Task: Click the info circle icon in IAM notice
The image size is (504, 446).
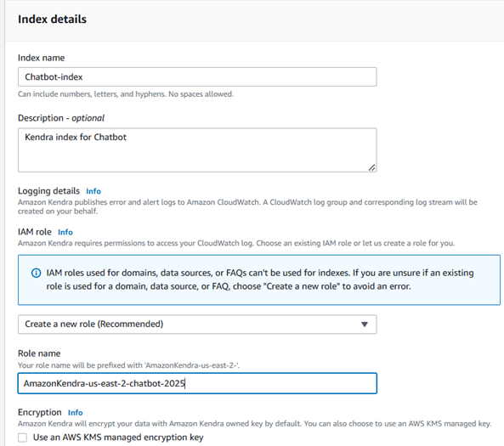Action: tap(36, 274)
